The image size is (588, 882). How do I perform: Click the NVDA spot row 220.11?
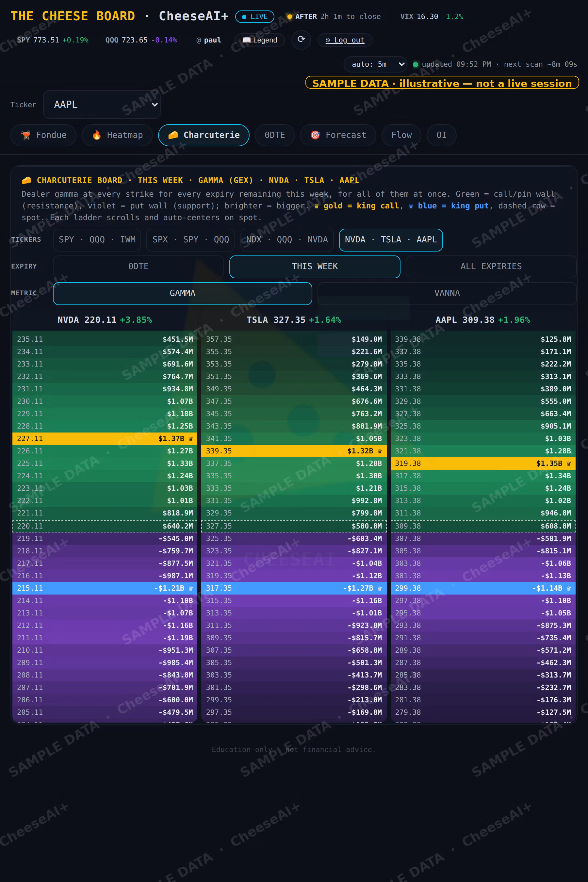[x=105, y=526]
